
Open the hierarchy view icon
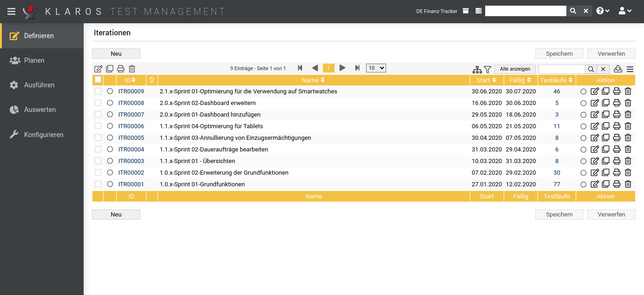pos(477,69)
